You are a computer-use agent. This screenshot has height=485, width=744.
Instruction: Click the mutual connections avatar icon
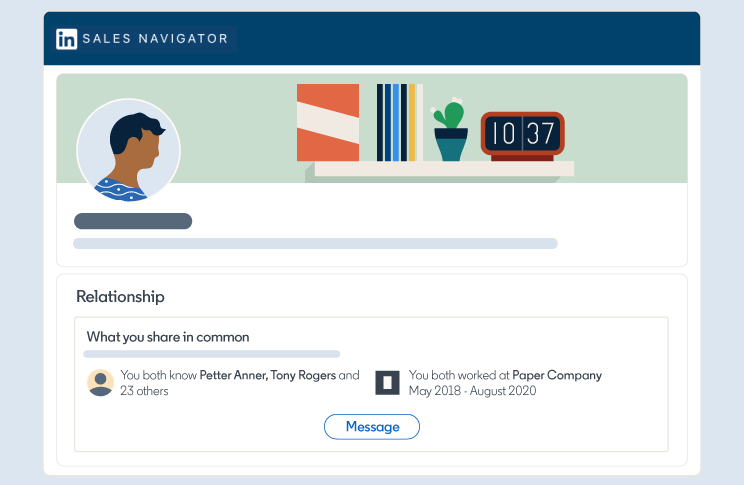[100, 383]
